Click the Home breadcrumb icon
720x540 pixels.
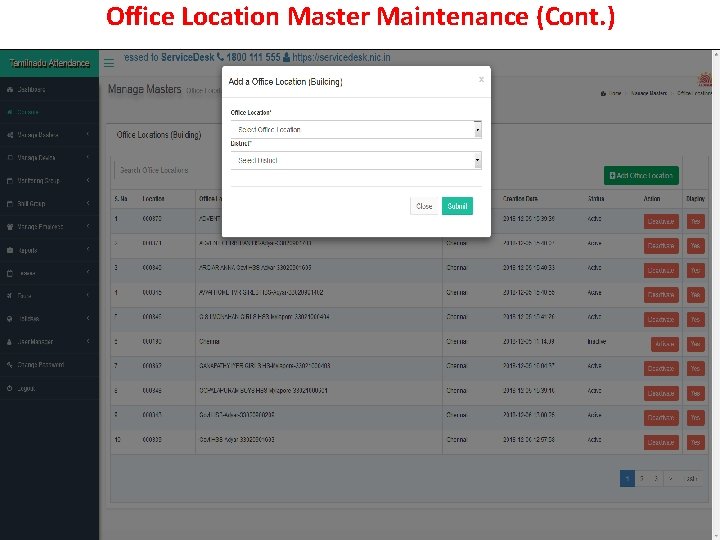point(603,94)
